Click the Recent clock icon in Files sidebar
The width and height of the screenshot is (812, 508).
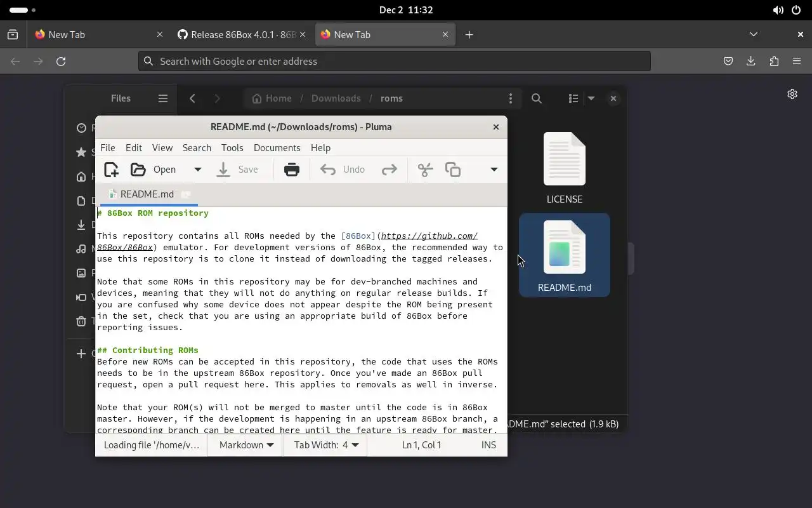tap(81, 128)
